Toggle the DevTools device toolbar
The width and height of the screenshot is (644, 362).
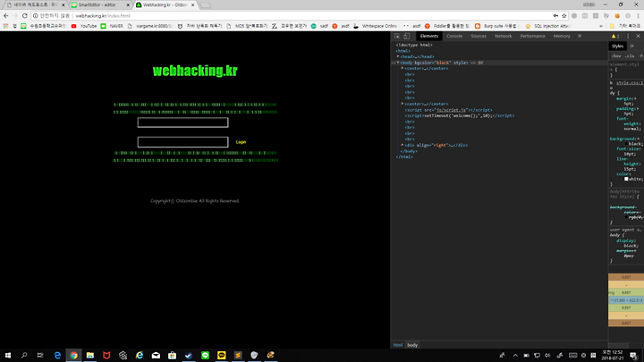point(407,36)
